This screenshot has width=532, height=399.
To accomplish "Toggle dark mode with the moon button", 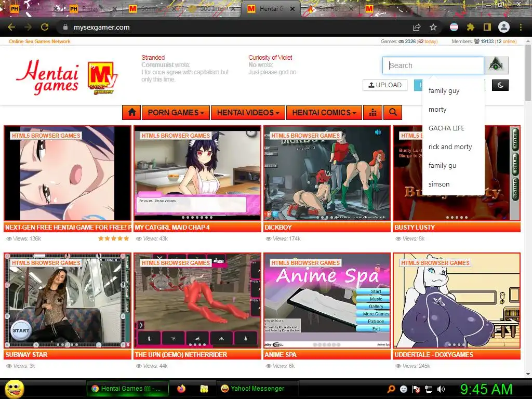I will (500, 85).
